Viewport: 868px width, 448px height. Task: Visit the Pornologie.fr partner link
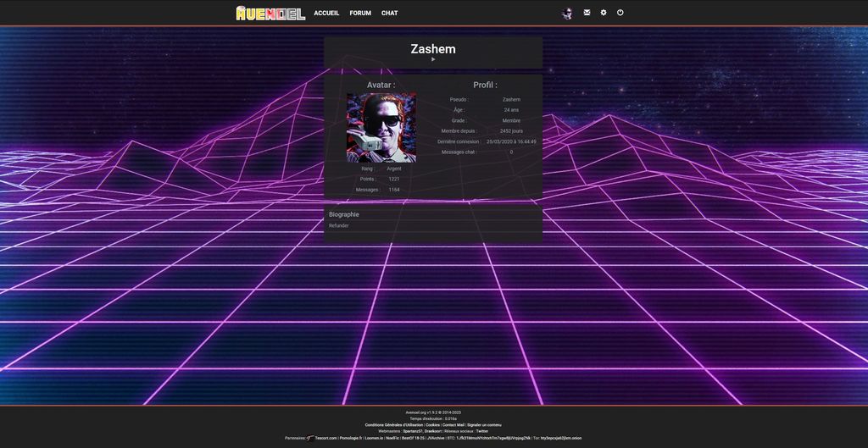click(x=350, y=438)
